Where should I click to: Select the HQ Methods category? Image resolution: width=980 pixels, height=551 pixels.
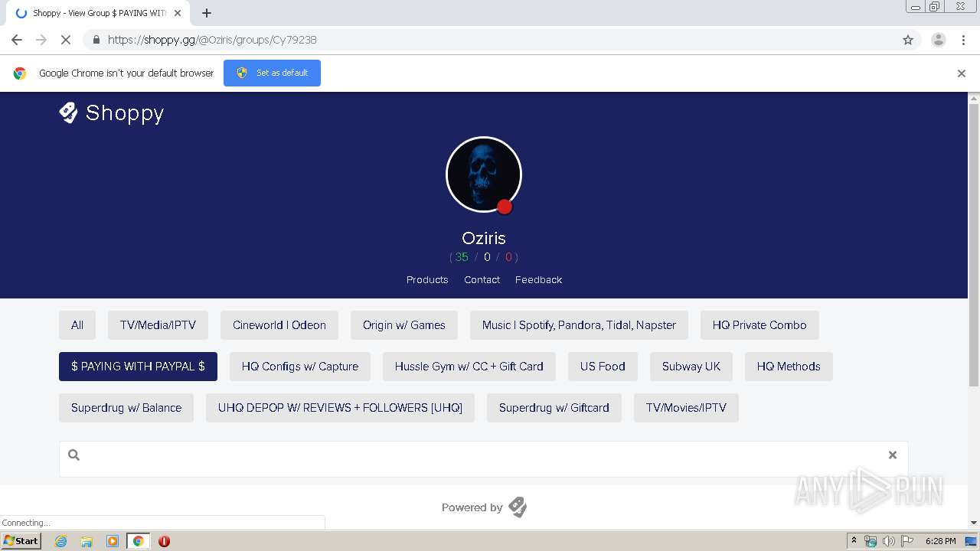(x=789, y=367)
